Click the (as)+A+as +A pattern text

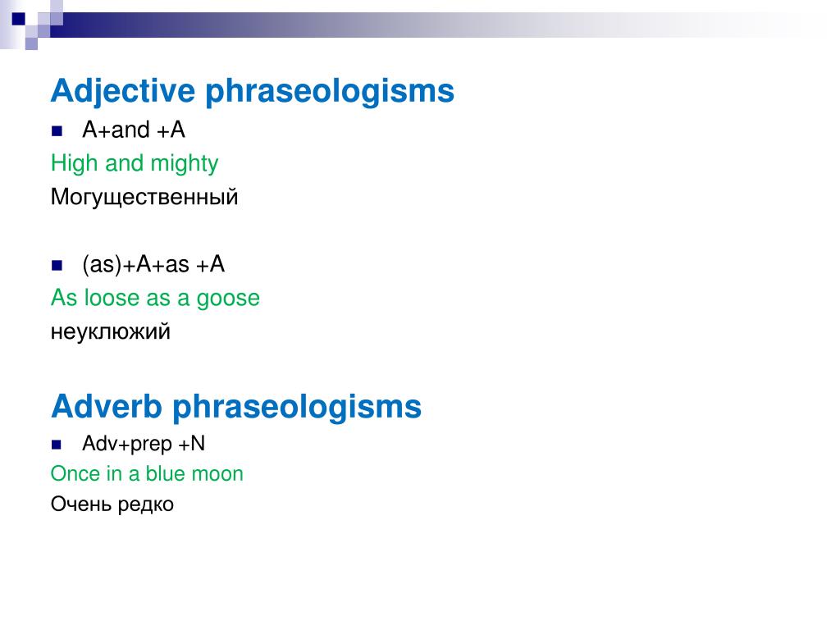pyautogui.click(x=153, y=265)
